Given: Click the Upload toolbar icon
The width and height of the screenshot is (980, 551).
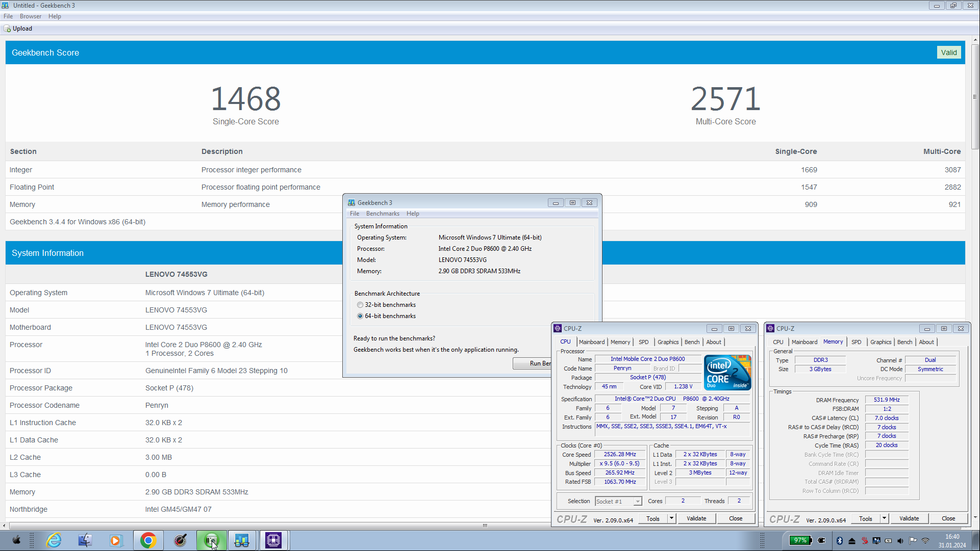Looking at the screenshot, I should pos(7,29).
